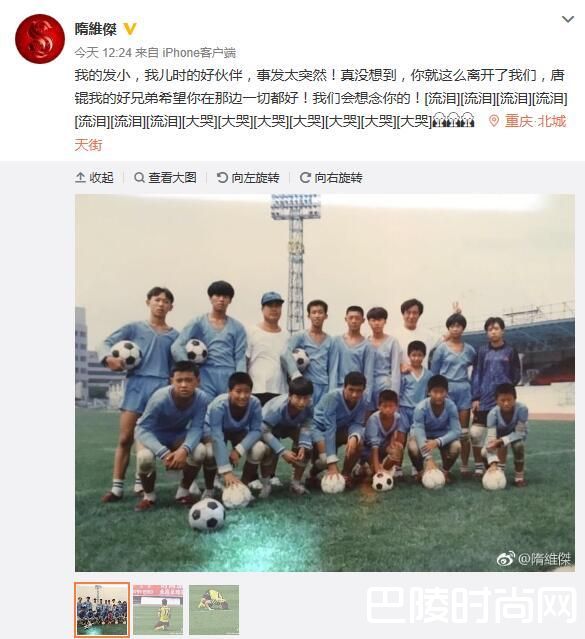Open the iPhone客户端 source link
Image resolution: width=585 pixels, height=639 pixels.
[x=199, y=53]
